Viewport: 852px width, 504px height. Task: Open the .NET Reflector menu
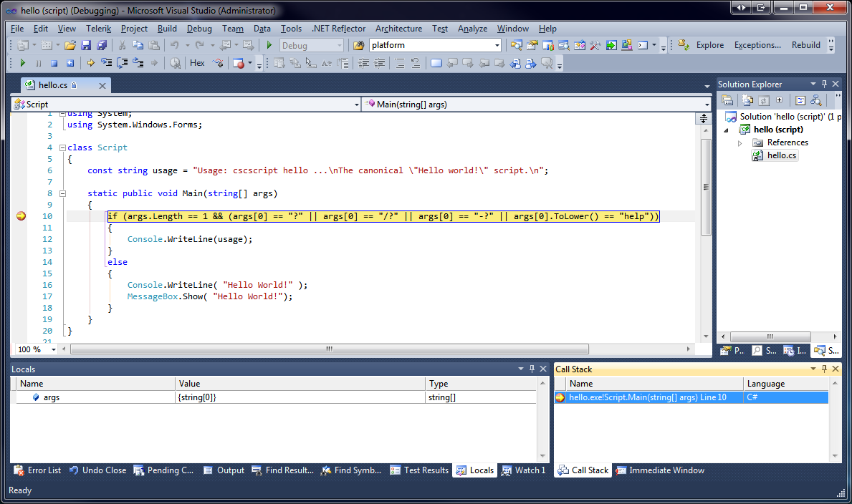click(x=338, y=28)
